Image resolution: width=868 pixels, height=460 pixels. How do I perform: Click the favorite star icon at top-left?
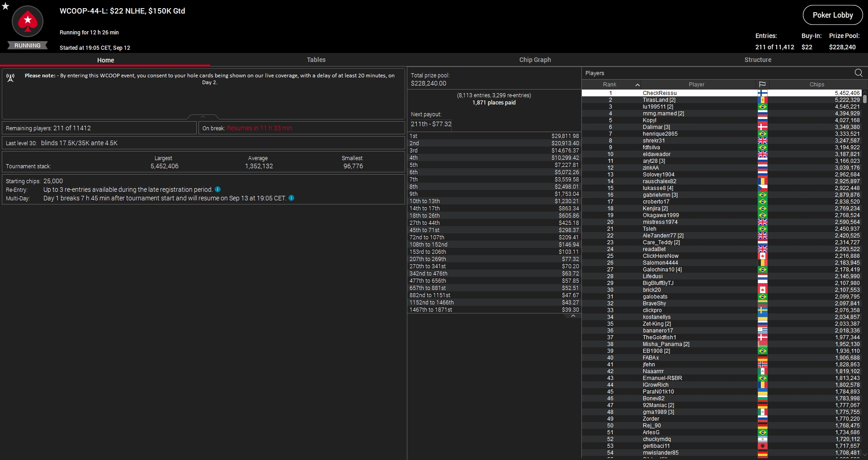(5, 6)
